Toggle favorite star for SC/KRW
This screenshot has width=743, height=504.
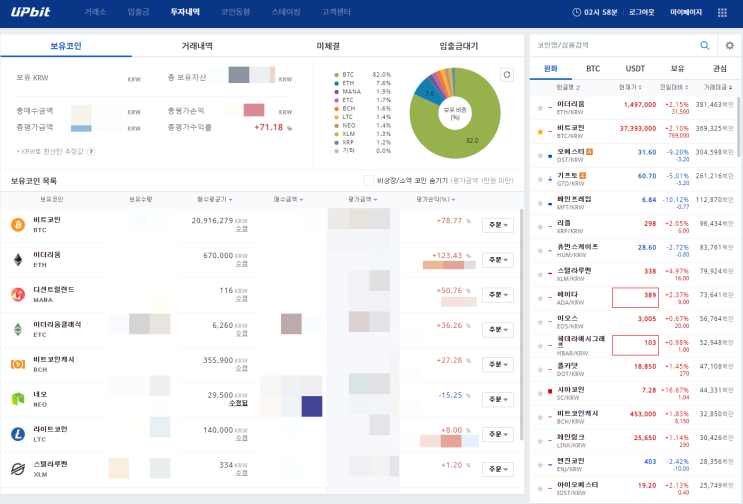(540, 394)
